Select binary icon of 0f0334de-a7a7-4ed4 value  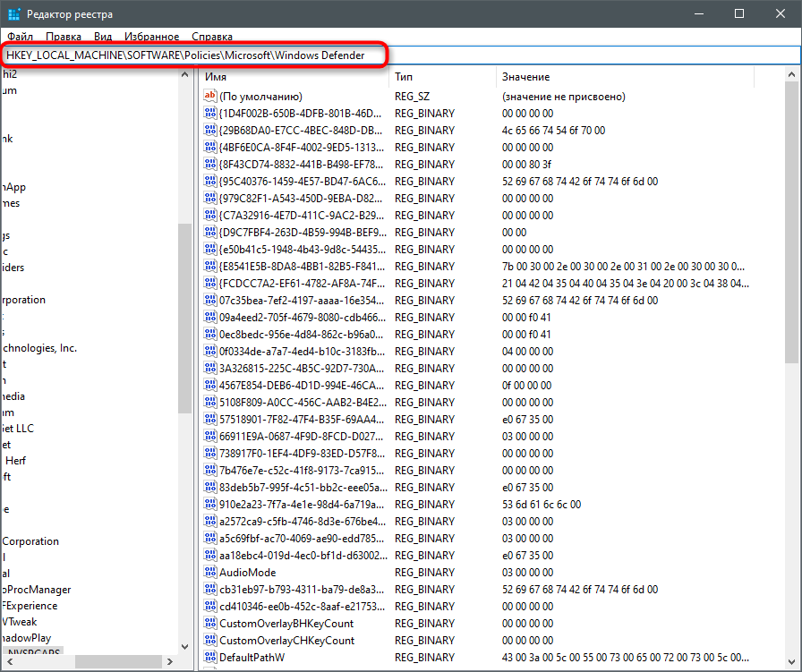(209, 351)
